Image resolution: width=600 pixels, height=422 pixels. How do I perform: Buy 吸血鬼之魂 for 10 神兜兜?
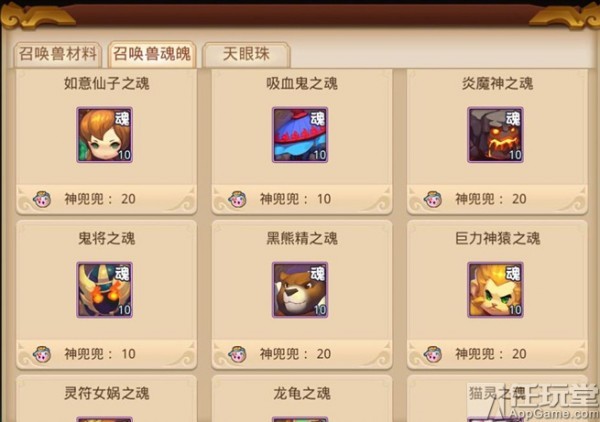click(302, 199)
